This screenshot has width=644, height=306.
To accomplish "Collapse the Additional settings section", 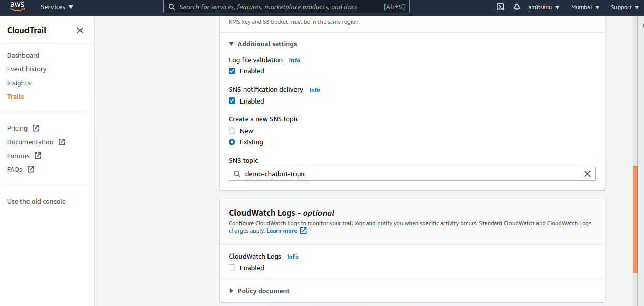I will point(263,44).
